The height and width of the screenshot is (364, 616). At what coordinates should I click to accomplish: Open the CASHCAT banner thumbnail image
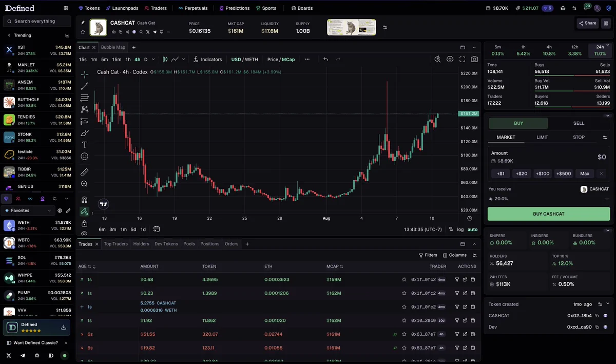pyautogui.click(x=352, y=27)
